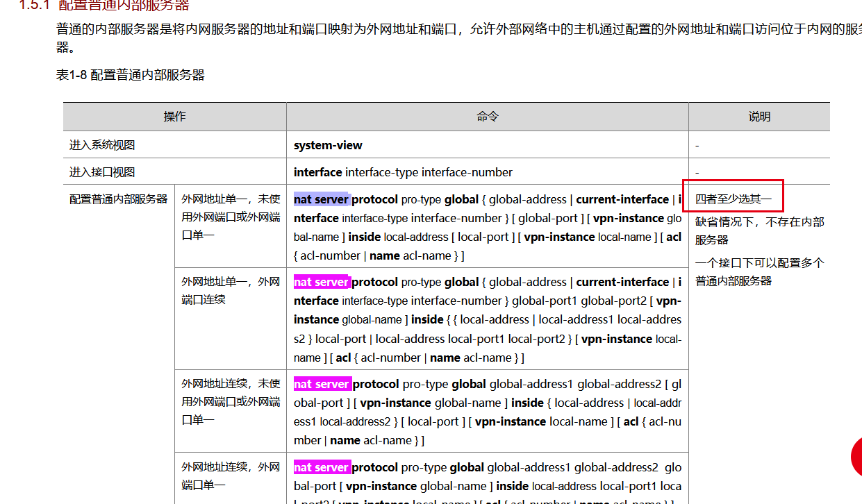Image resolution: width=862 pixels, height=504 pixels.
Task: Click 'nat server' in the 外网地址连续，外网端口单一 row
Action: 321,467
